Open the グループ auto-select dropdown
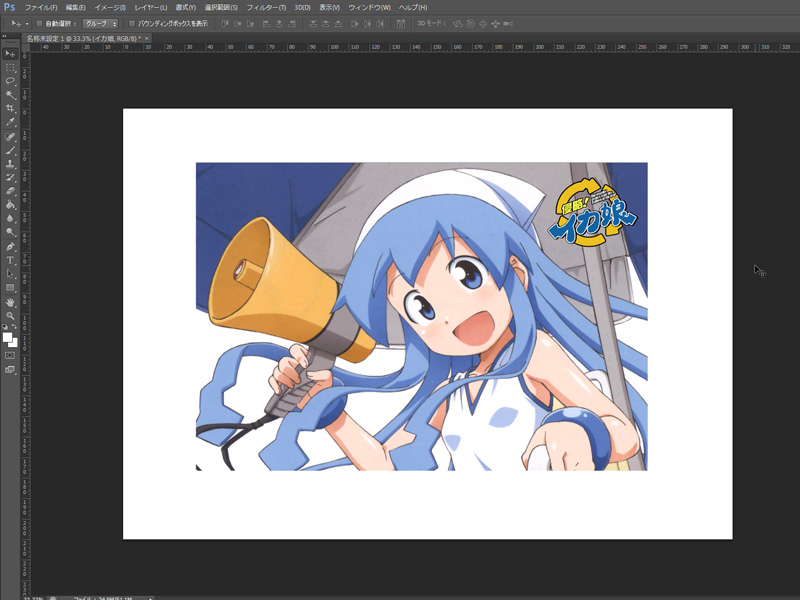This screenshot has height=600, width=800. [100, 23]
